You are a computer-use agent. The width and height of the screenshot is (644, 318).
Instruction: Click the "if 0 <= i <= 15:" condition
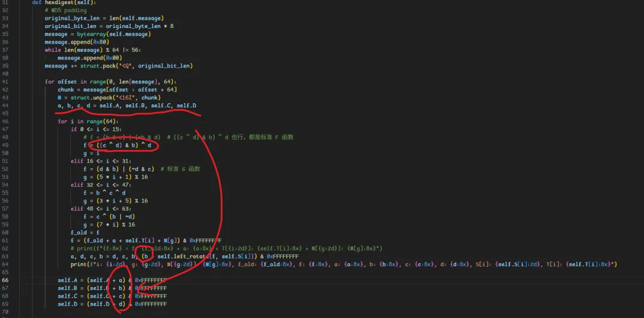click(96, 129)
